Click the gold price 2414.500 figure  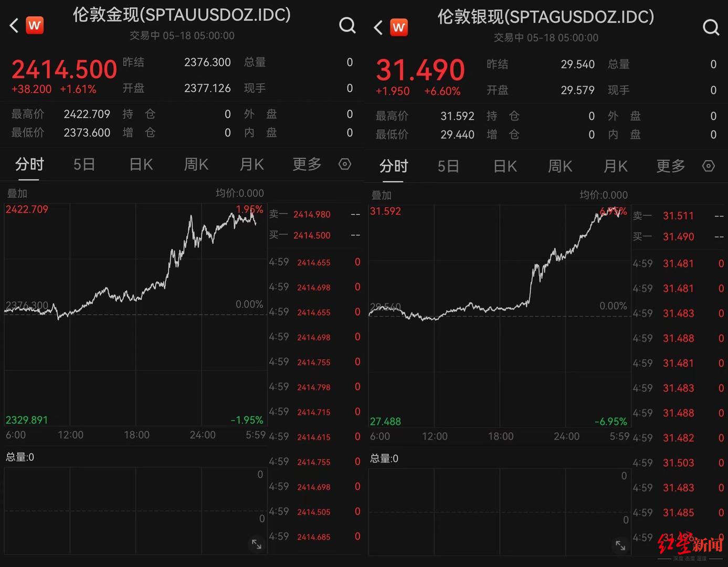click(64, 70)
